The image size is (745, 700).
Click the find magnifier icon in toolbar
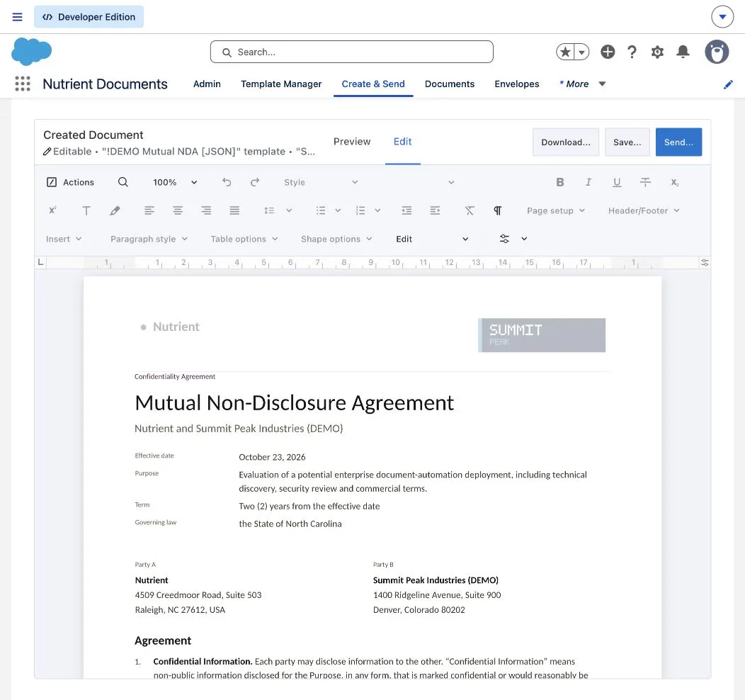123,182
